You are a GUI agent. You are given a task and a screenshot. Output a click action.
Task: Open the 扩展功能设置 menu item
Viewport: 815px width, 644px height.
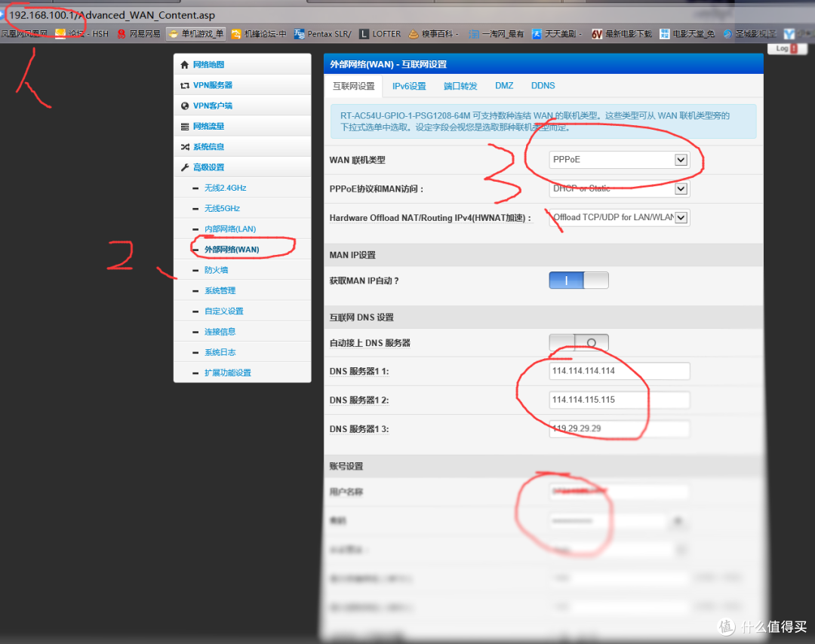(x=228, y=373)
